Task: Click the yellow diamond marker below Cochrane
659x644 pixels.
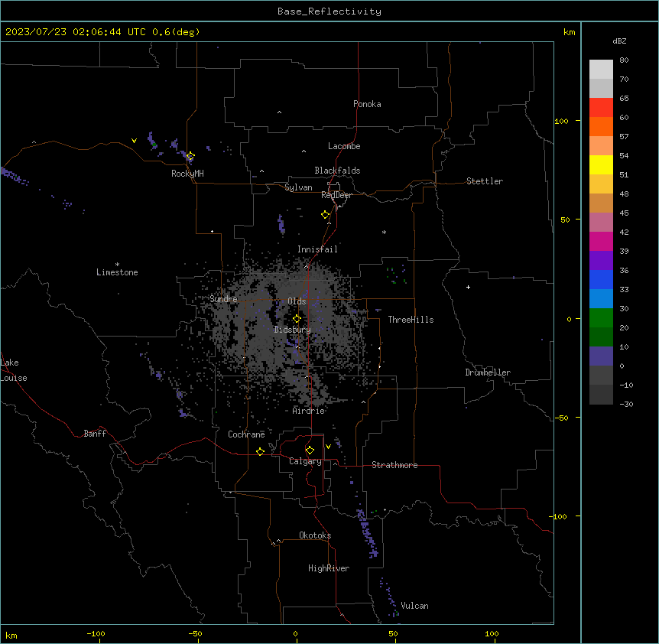Action: pos(260,451)
